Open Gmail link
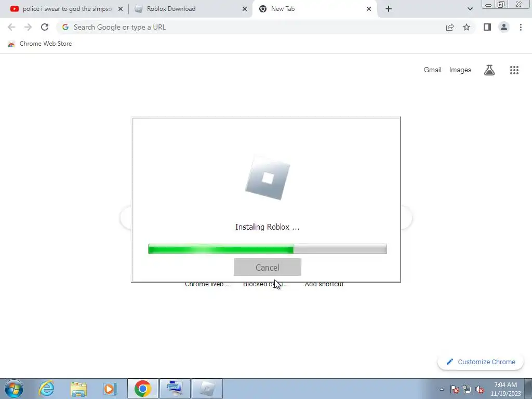 click(x=432, y=70)
